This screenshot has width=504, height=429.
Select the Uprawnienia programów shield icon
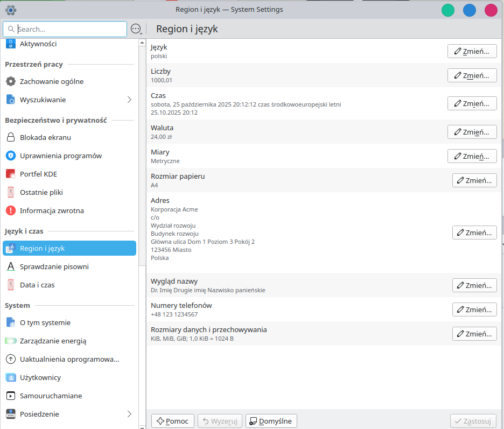coord(10,156)
